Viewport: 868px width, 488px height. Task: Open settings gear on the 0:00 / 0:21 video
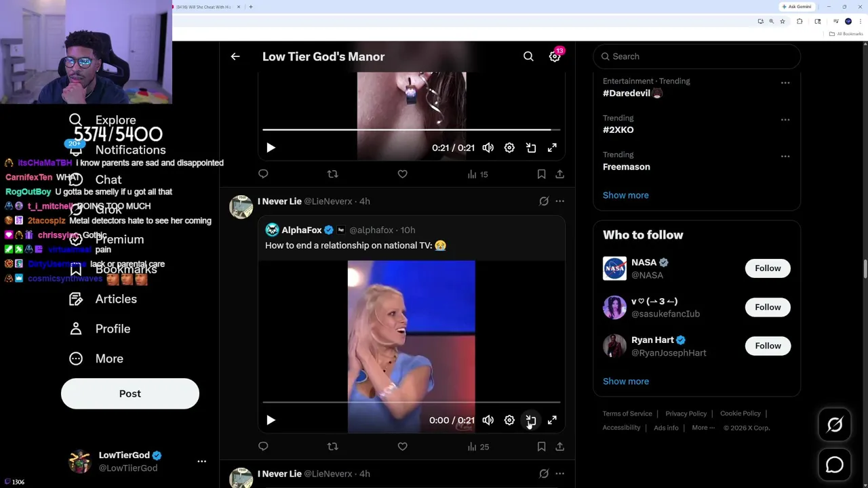click(x=509, y=420)
